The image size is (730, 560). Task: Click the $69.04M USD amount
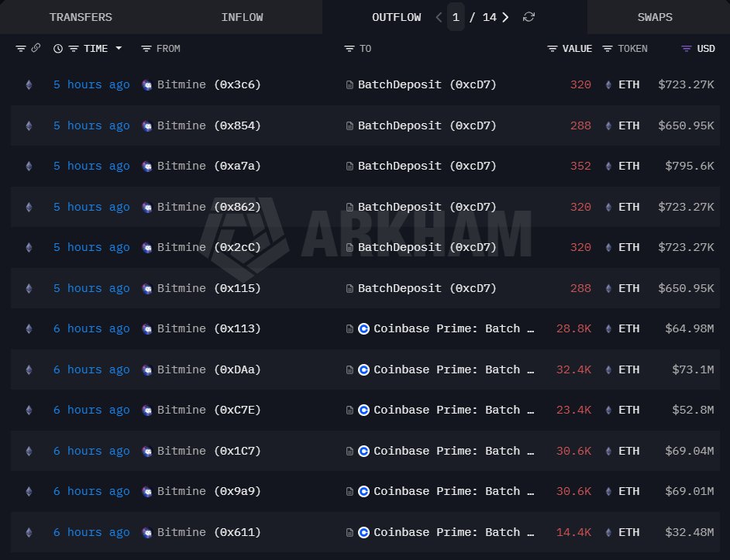tap(690, 451)
